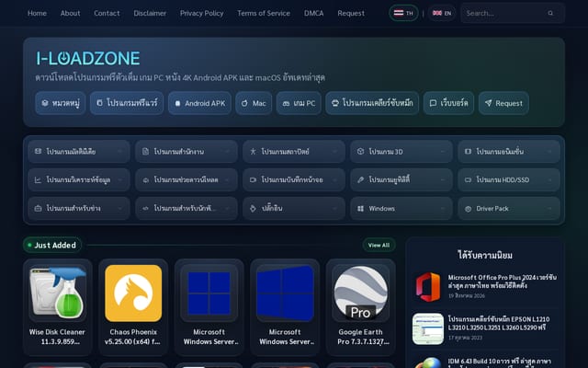Open โปรแกรมฟรีแวร์ via its freeware icon
Screen dimensions: 588x368
point(99,103)
